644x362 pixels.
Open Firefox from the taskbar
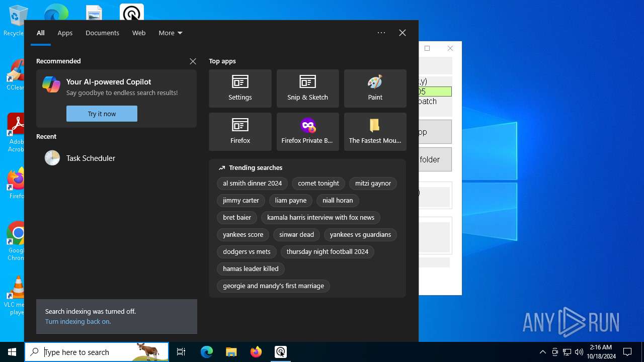[256, 352]
